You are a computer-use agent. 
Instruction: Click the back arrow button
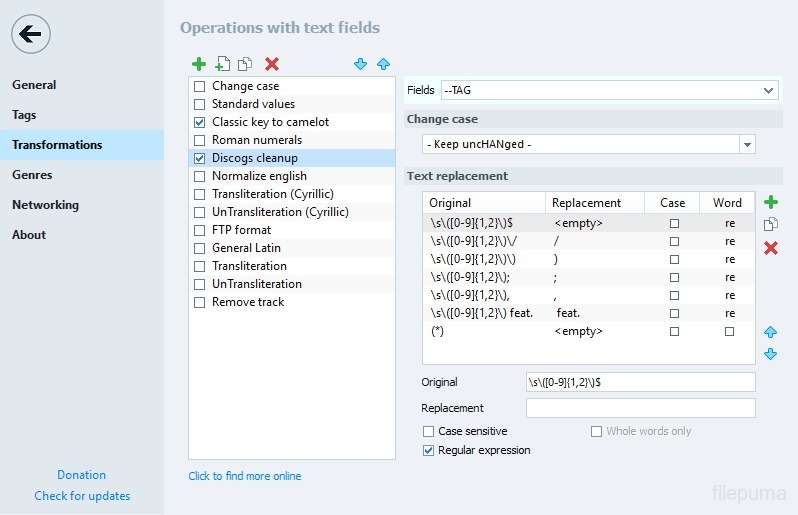31,35
